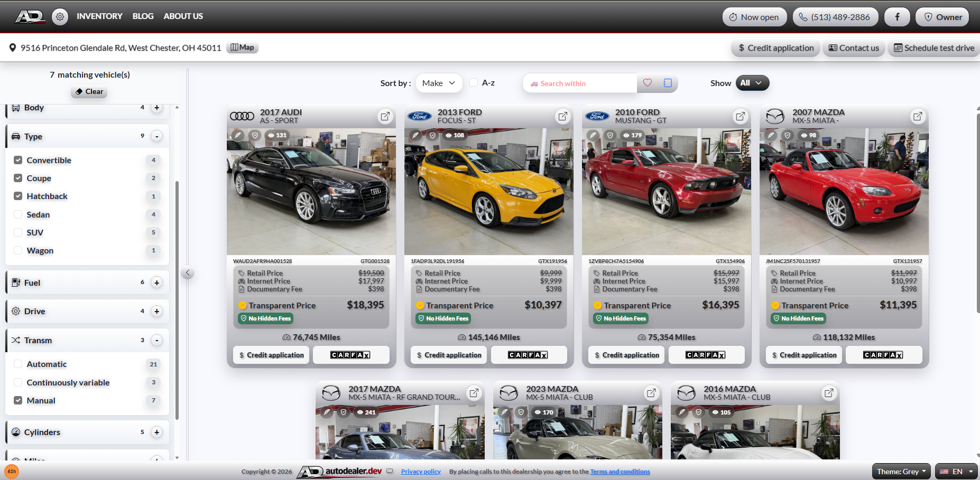Check the Sedan type filter
980x480 pixels.
point(18,214)
